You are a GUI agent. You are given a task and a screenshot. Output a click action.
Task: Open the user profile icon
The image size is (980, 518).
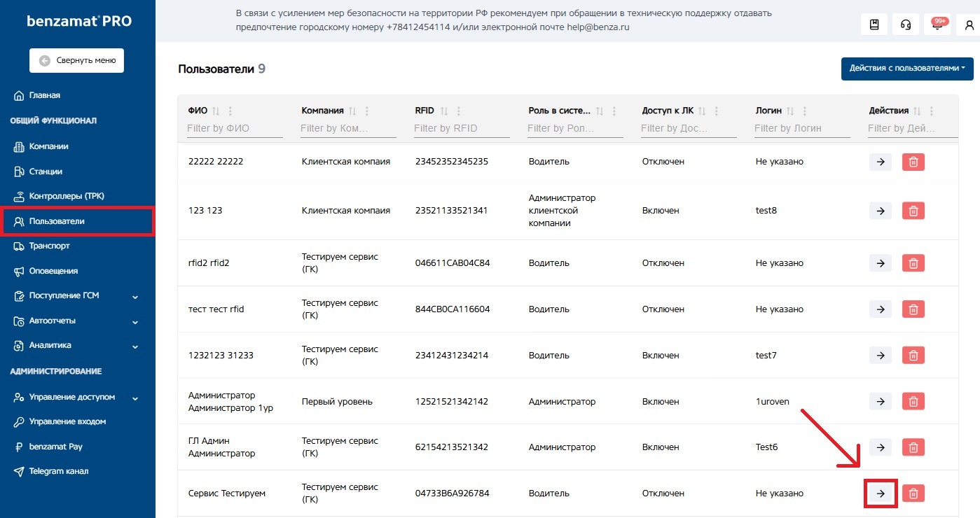[x=969, y=24]
